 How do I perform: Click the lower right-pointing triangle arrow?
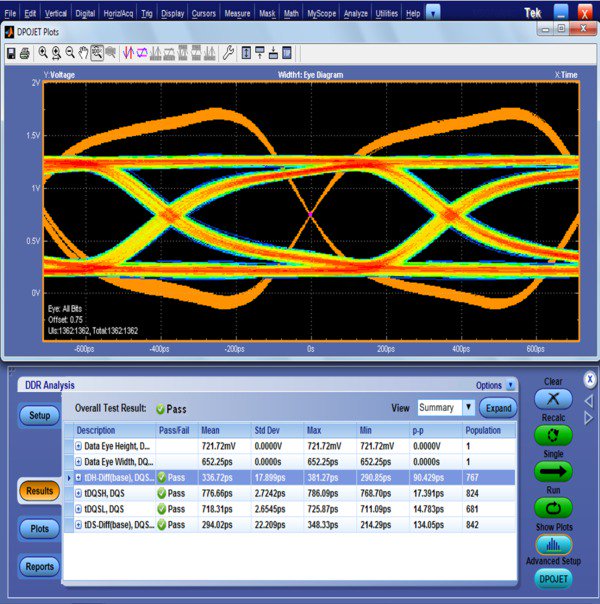[589, 418]
